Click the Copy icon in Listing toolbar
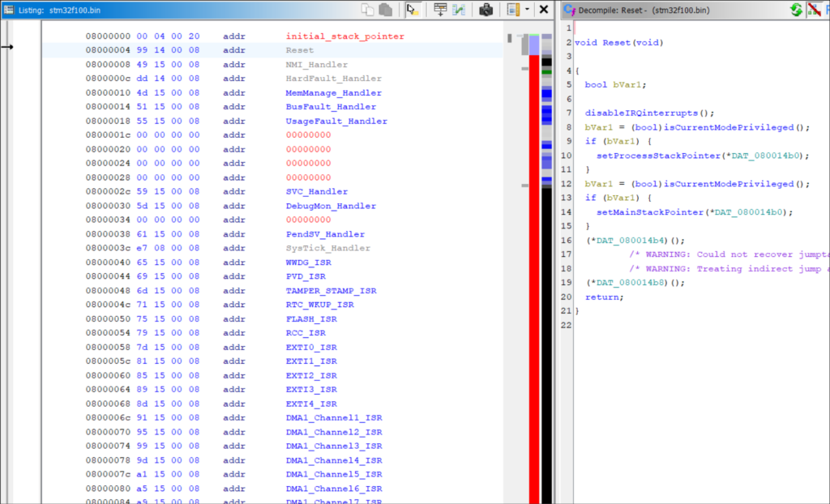This screenshot has height=504, width=830. pos(369,10)
